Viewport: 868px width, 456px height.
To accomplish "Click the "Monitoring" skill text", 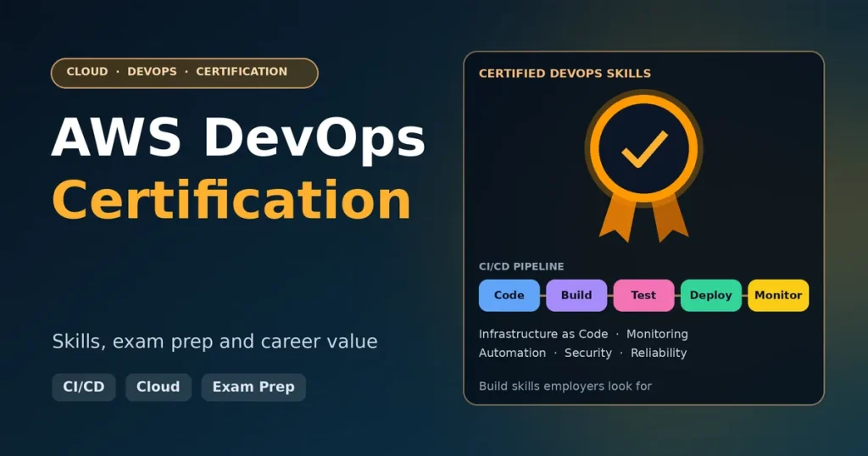I will (x=657, y=334).
